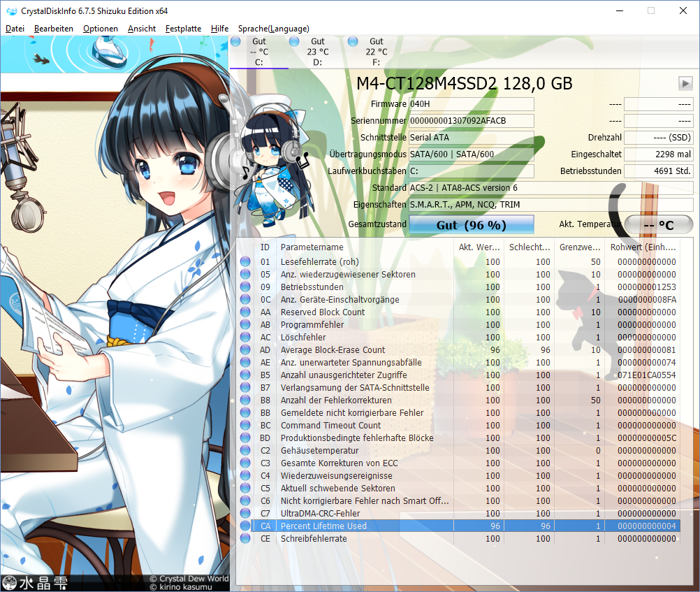Click status orb of Command Timeout Count row
Viewport: 700px width, 592px height.
click(x=245, y=425)
